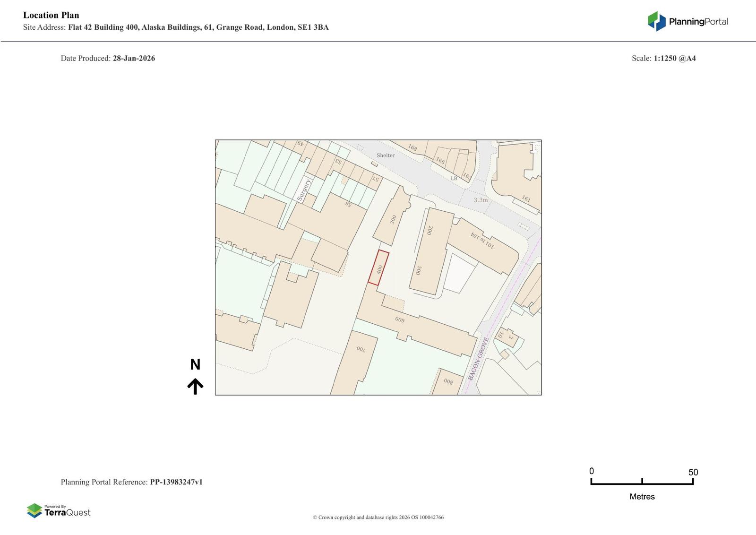Click the 3.3m spot height label
The width and height of the screenshot is (756, 535).
pyautogui.click(x=481, y=200)
